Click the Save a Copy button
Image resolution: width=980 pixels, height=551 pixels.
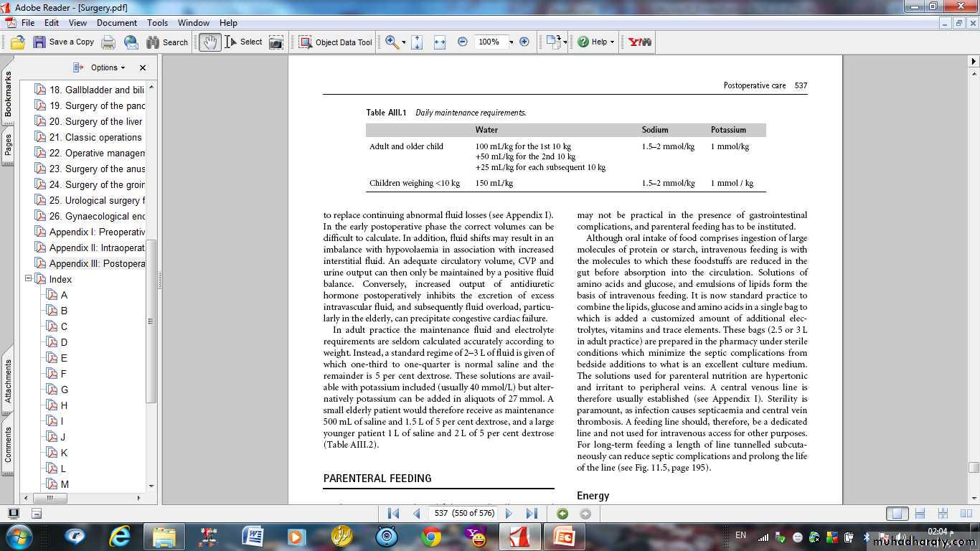(64, 42)
